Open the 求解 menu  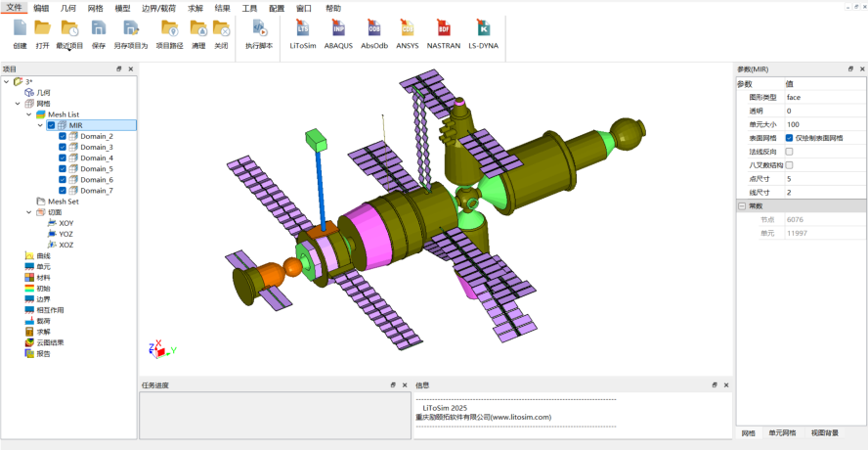(195, 8)
